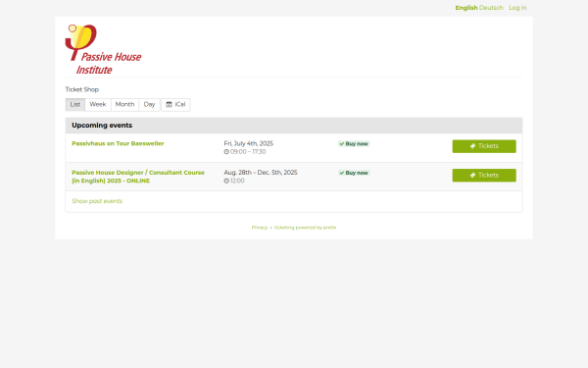Screen dimensions: 588x368
Task: Click the 12:00 time text
Action: pos(237,181)
